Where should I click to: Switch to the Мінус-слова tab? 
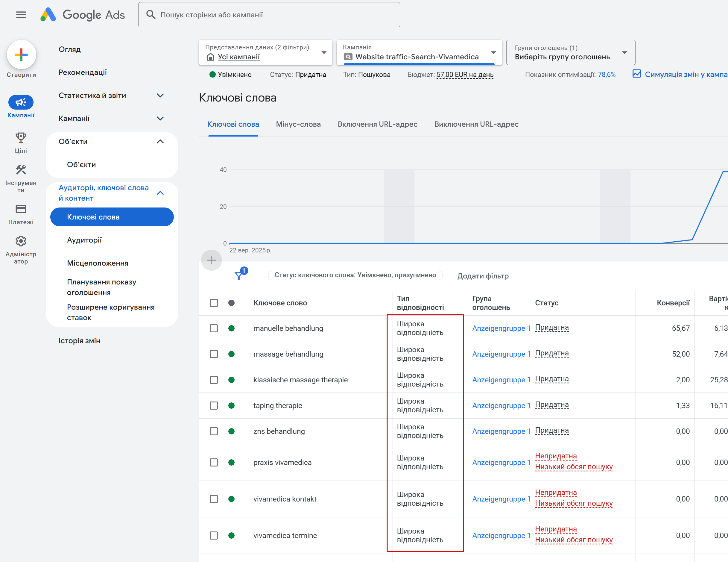(298, 124)
